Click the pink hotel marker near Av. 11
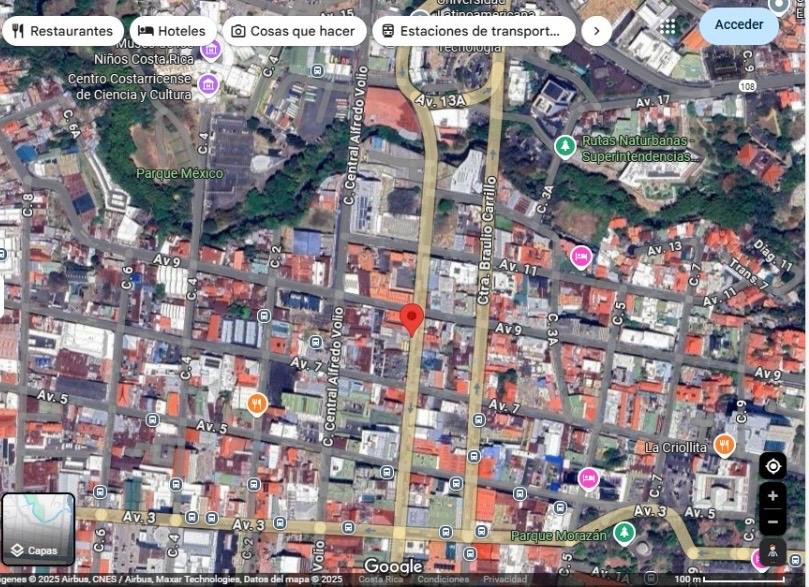This screenshot has height=587, width=809. [581, 257]
